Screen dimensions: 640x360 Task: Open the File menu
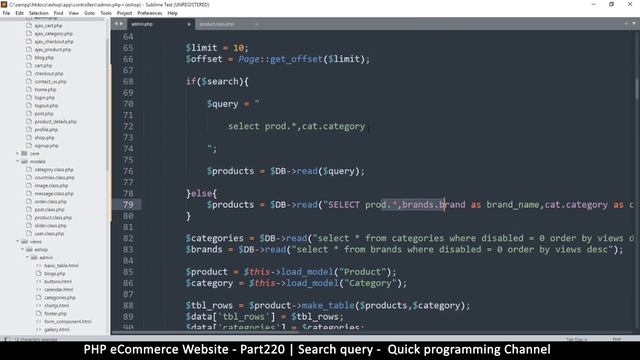click(x=6, y=13)
